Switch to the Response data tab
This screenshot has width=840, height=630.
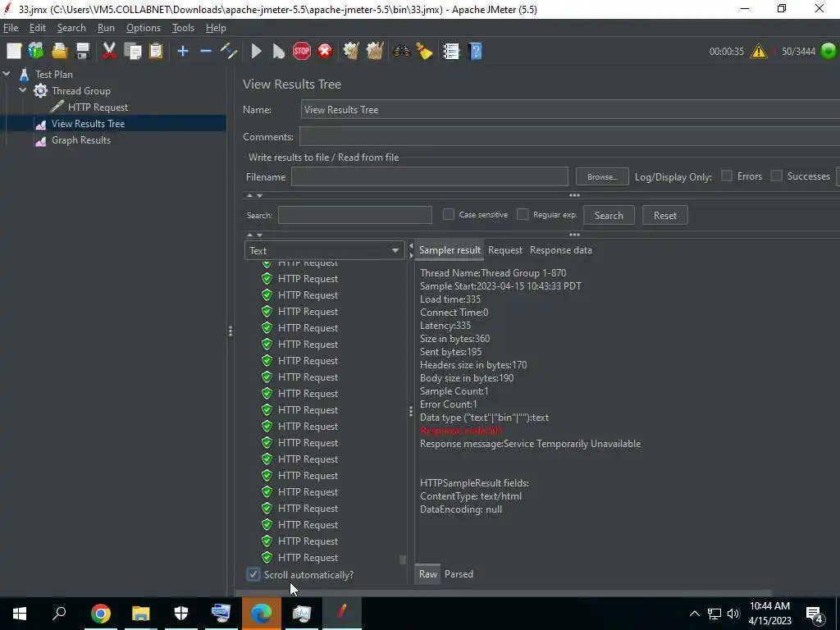(x=561, y=250)
